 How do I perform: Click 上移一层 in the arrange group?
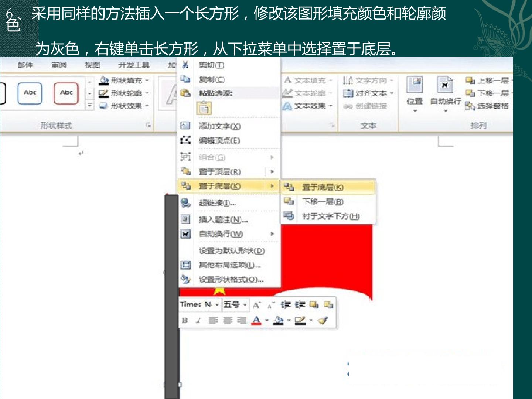pos(487,80)
